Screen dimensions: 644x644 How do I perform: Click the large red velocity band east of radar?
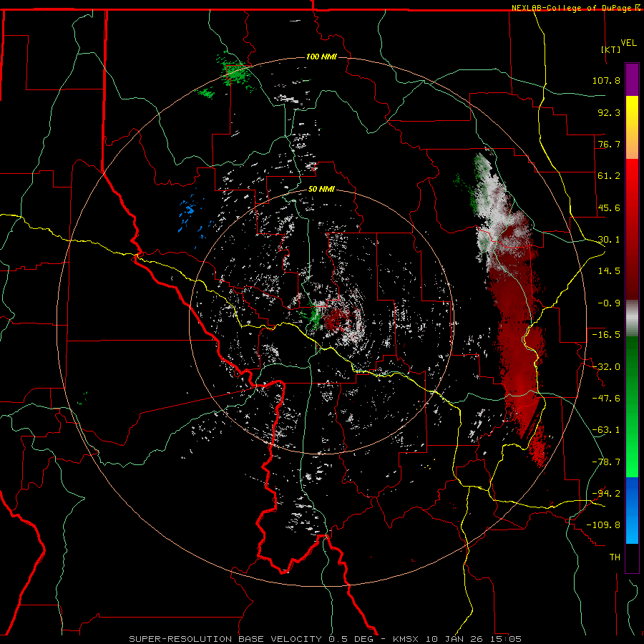[519, 349]
